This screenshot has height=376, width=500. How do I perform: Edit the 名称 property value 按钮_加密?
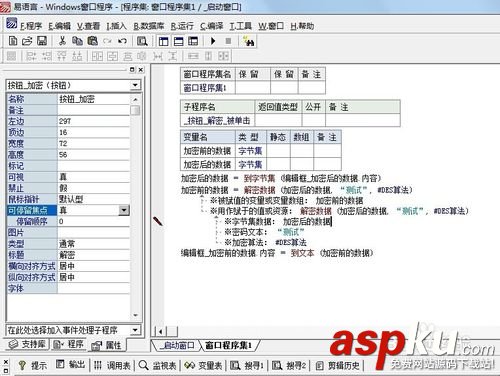(x=94, y=99)
